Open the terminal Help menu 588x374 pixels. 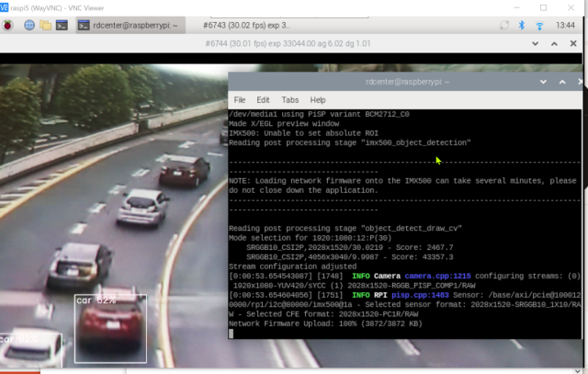coord(318,100)
